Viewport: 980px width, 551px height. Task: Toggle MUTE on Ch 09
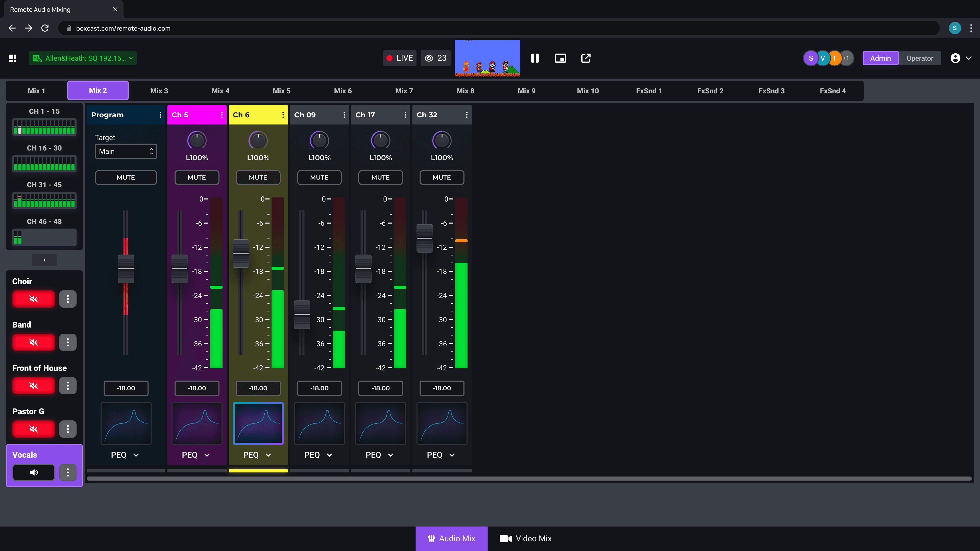coord(319,177)
